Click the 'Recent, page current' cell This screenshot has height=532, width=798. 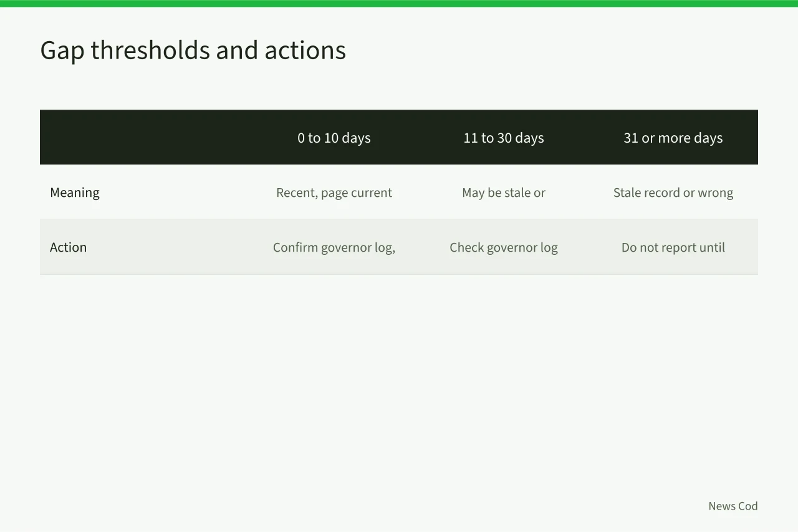click(x=334, y=192)
